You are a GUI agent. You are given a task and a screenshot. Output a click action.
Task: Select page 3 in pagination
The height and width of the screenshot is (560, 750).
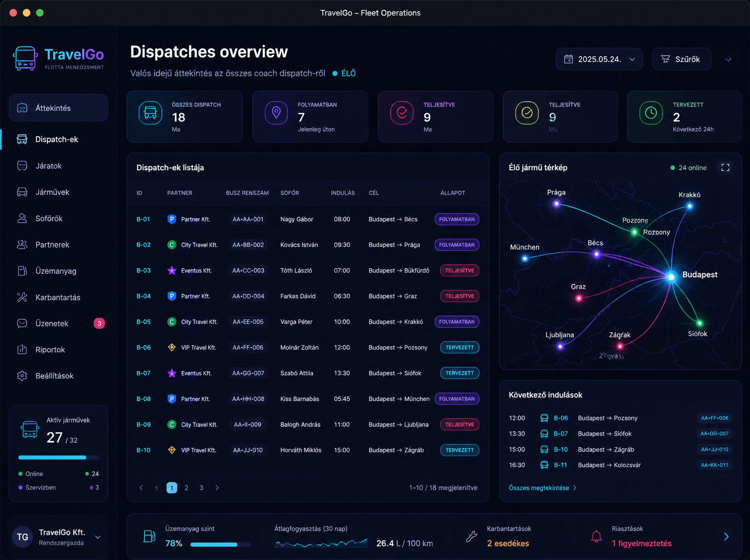tap(201, 487)
